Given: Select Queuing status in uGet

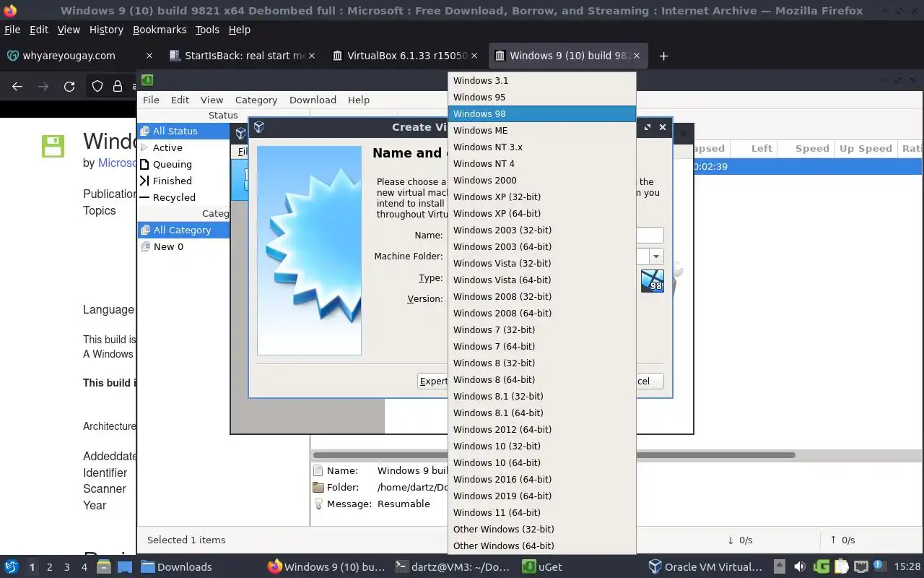Looking at the screenshot, I should [x=183, y=164].
